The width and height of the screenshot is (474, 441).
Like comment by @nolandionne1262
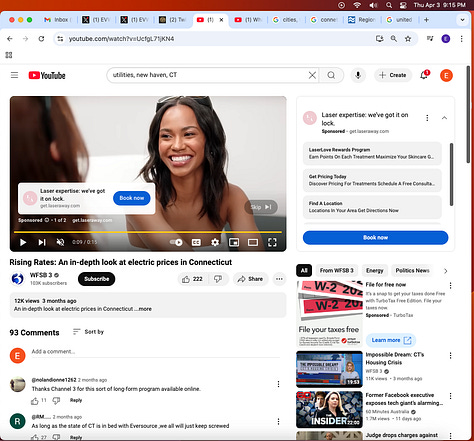click(x=35, y=401)
